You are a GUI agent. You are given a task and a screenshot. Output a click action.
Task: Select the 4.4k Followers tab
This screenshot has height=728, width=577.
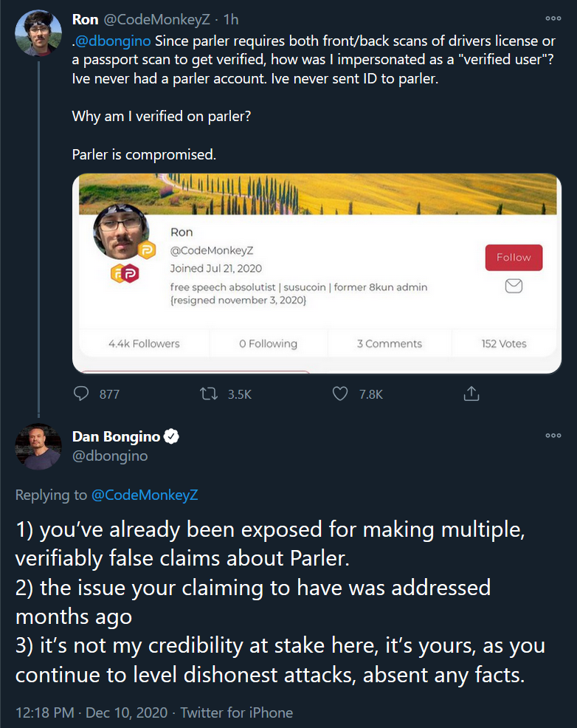click(144, 343)
